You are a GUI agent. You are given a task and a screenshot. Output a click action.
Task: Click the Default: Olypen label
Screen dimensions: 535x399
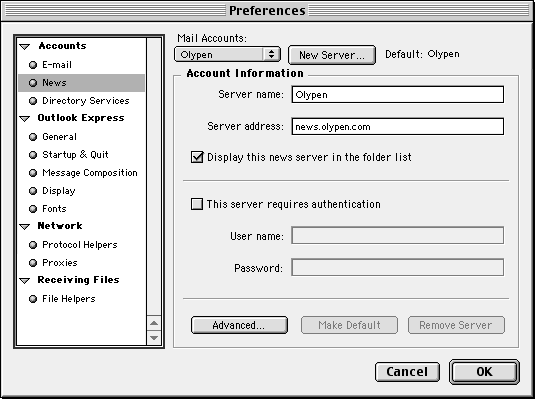[x=422, y=54]
